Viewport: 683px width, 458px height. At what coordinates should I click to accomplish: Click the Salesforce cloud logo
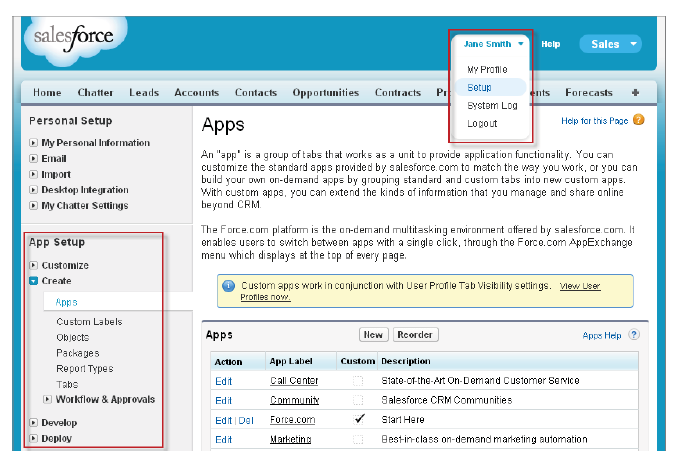point(75,40)
